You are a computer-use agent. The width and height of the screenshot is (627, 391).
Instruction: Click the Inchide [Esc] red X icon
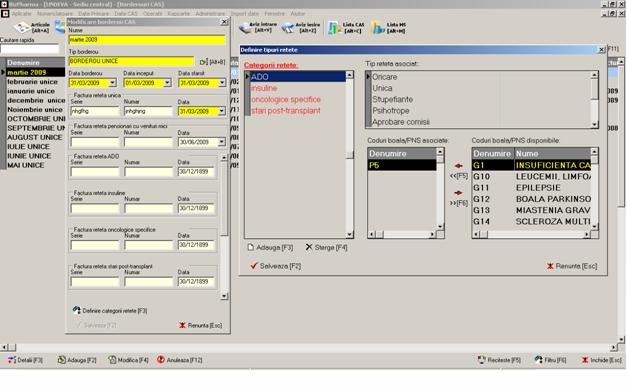pos(585,360)
